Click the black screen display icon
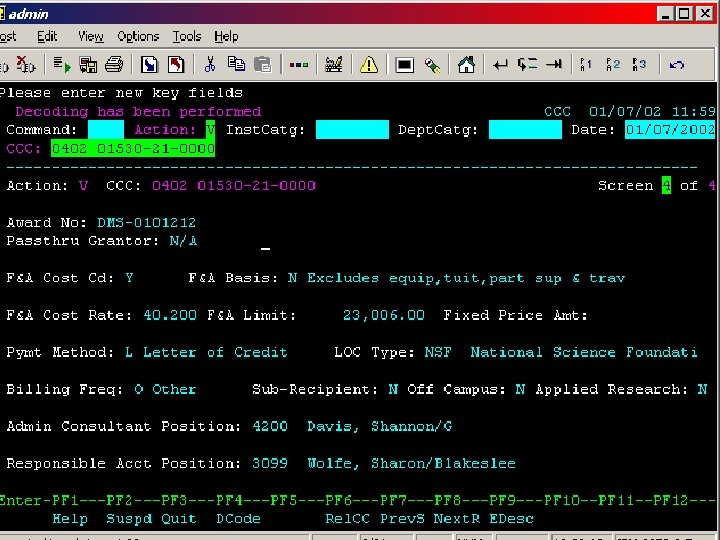 point(405,65)
